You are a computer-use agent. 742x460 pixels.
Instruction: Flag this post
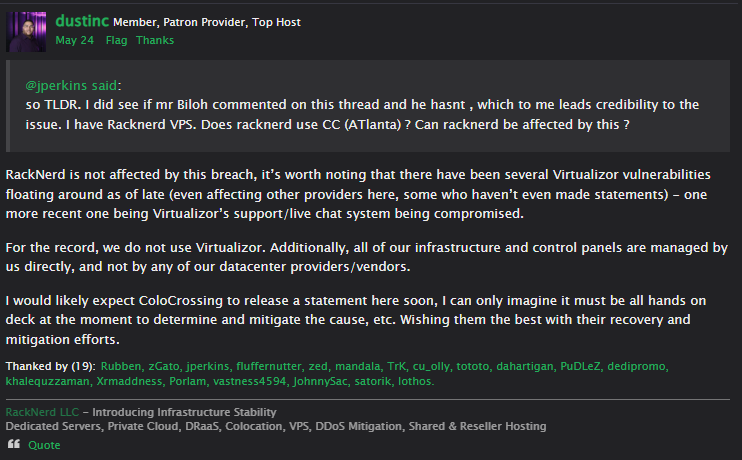pos(116,40)
